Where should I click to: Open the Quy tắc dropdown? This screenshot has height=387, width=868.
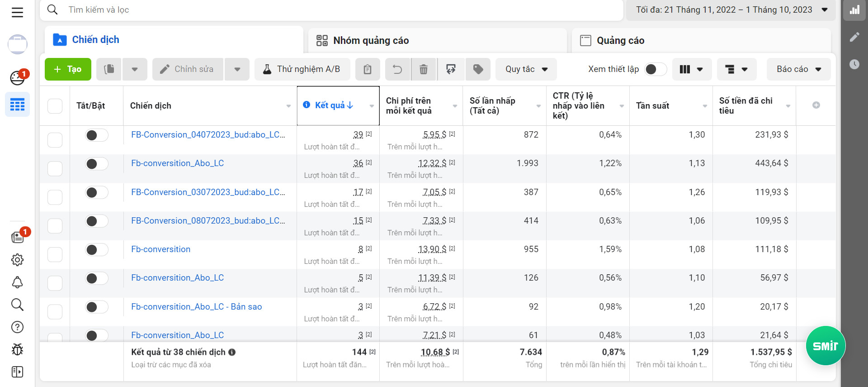526,69
